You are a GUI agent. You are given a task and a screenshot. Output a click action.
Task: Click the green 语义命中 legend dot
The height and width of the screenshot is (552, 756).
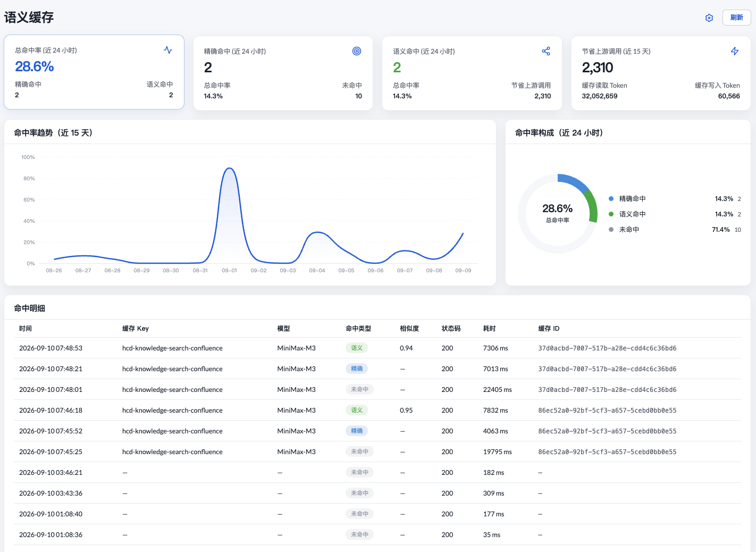(611, 214)
